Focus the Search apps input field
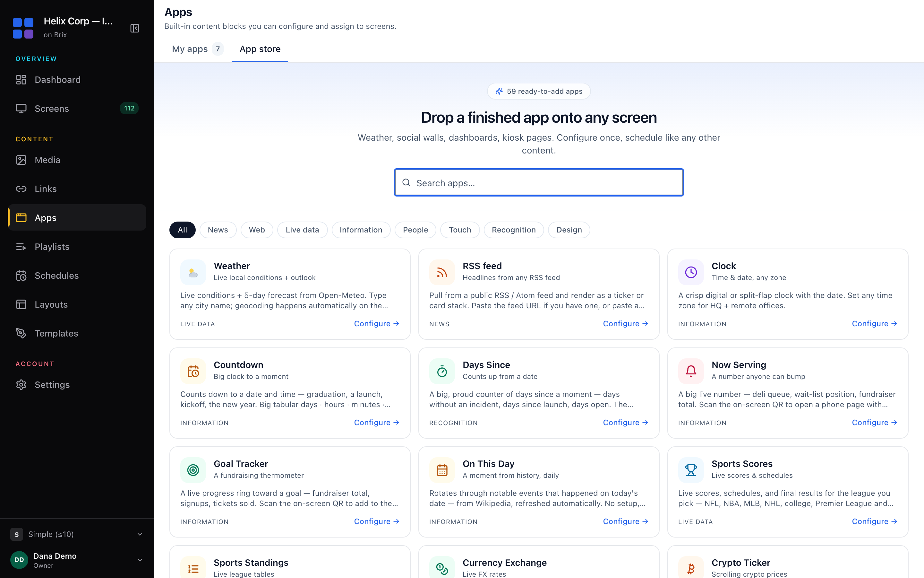 point(539,183)
